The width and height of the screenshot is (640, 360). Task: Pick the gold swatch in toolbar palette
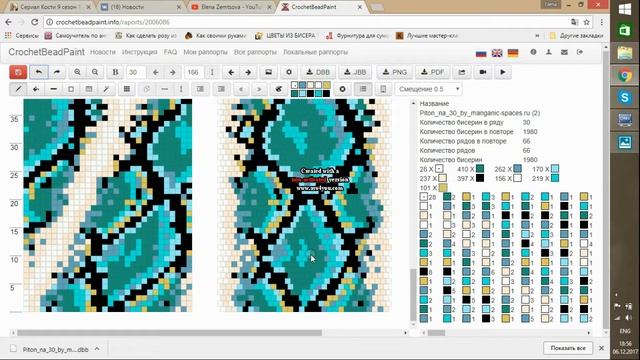pos(327,85)
